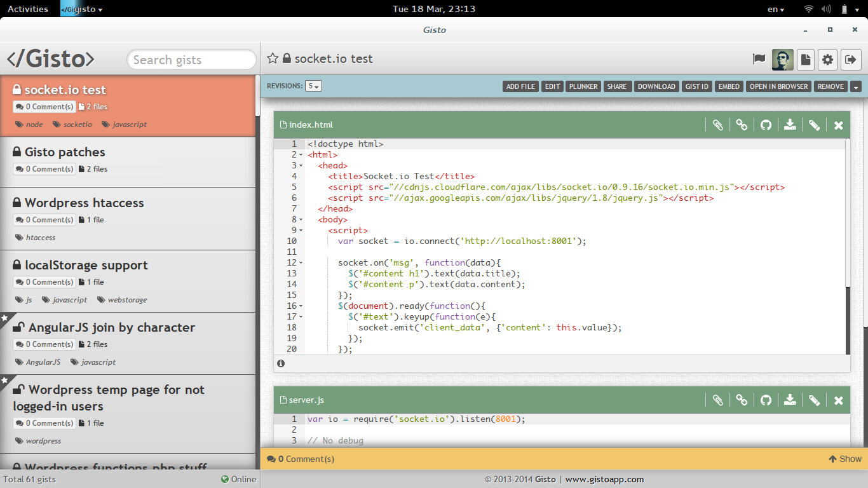The height and width of the screenshot is (488, 868).
Task: Click the tag icon on server.js
Action: [814, 400]
